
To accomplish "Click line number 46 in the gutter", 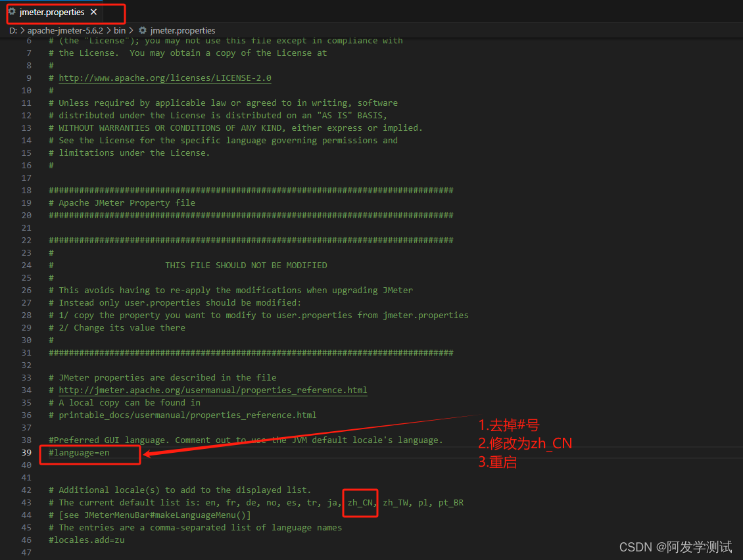I will (x=26, y=540).
